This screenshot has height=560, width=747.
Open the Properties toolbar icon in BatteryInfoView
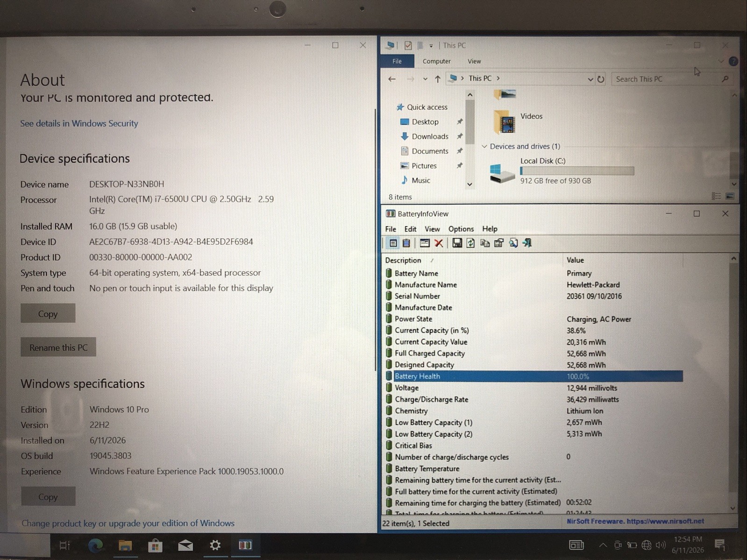pyautogui.click(x=499, y=243)
